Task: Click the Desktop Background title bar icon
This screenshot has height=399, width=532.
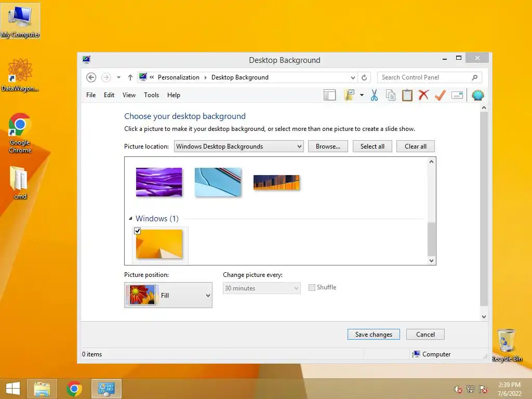Action: (87, 60)
